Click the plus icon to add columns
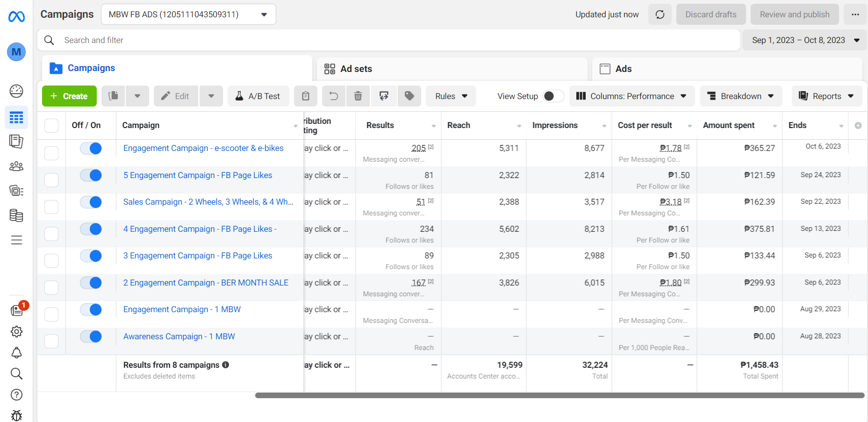 [x=858, y=125]
